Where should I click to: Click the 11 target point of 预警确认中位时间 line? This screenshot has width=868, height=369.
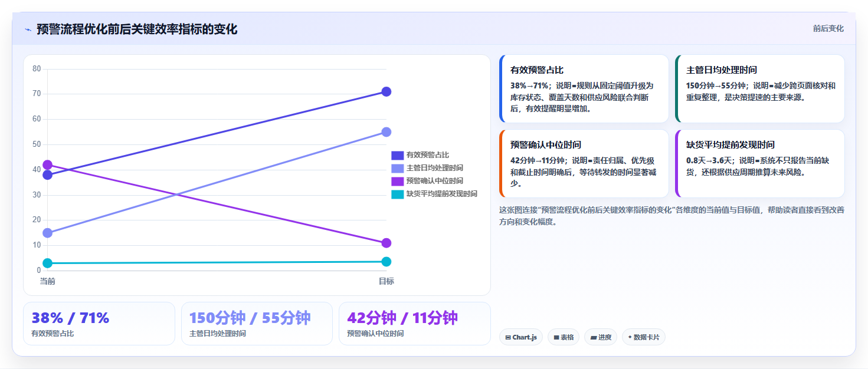click(x=386, y=243)
